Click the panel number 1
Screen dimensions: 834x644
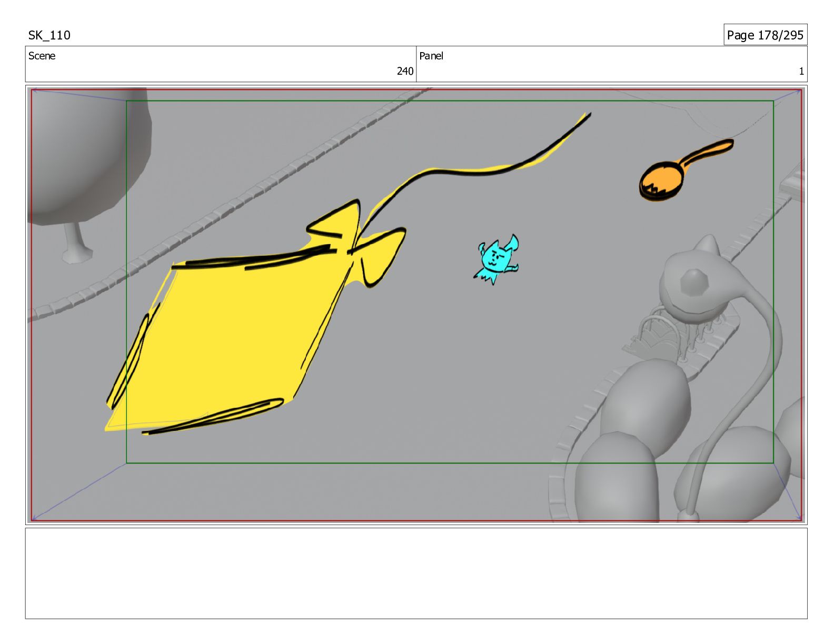801,71
